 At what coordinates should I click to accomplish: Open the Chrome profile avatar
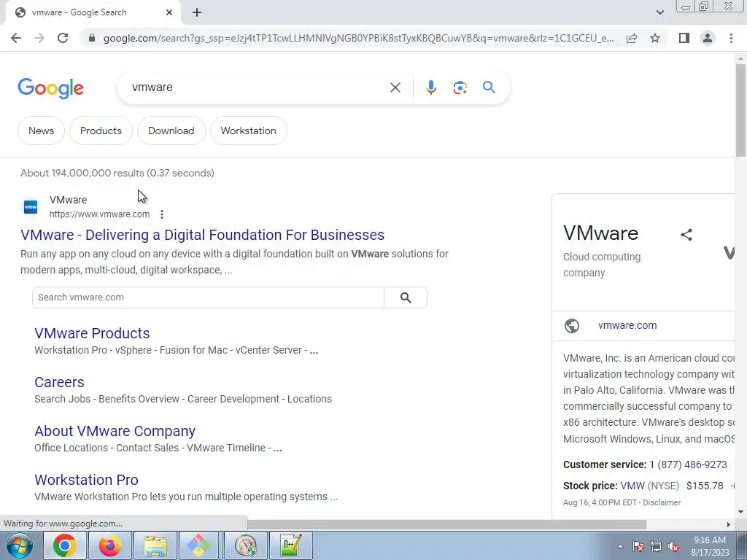pyautogui.click(x=708, y=38)
